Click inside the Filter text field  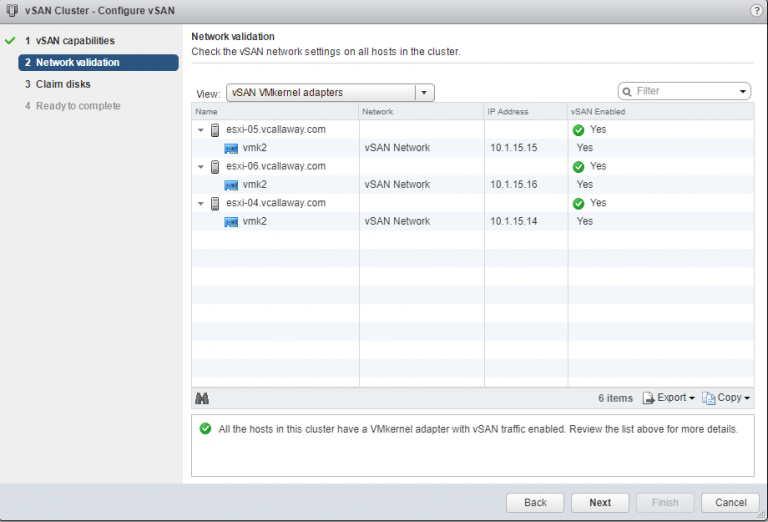[x=684, y=91]
